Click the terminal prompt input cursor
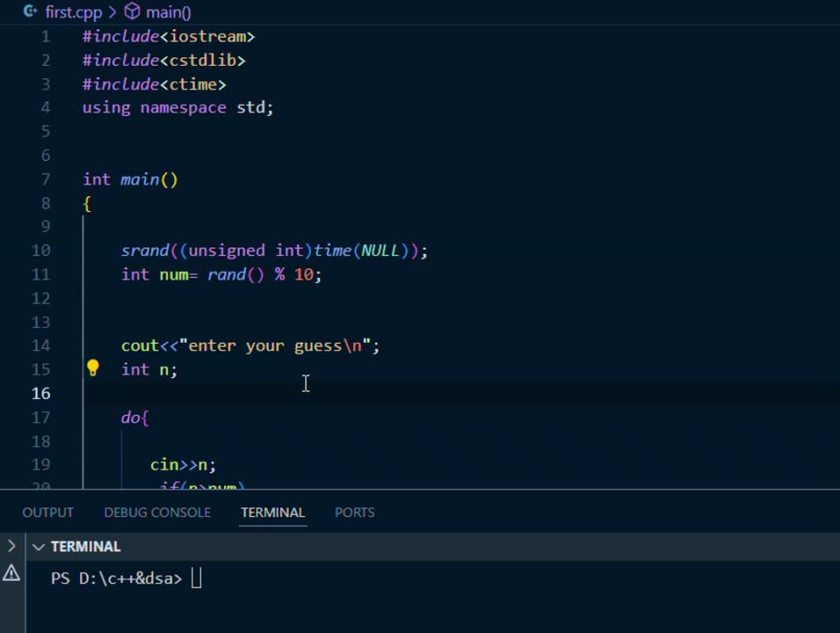This screenshot has width=840, height=633. (x=196, y=578)
